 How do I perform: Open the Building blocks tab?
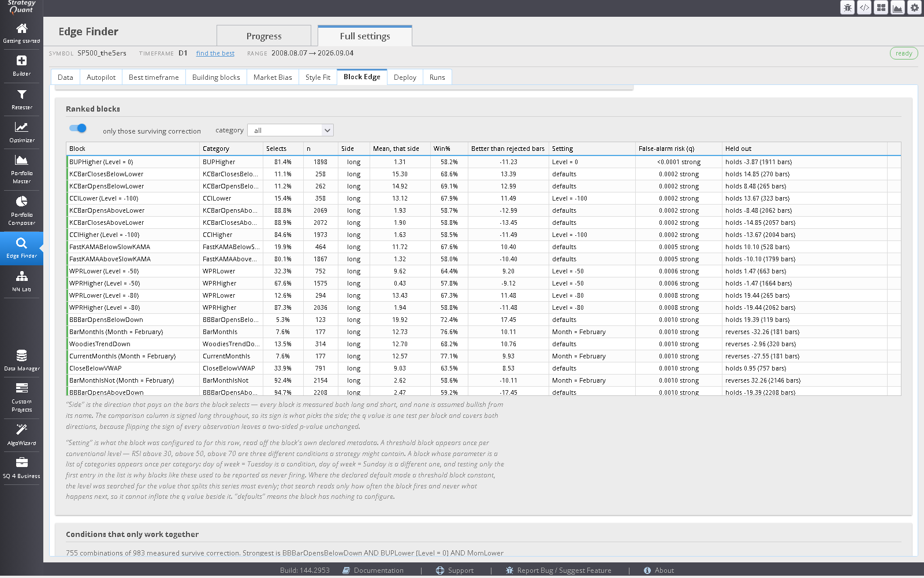point(216,77)
